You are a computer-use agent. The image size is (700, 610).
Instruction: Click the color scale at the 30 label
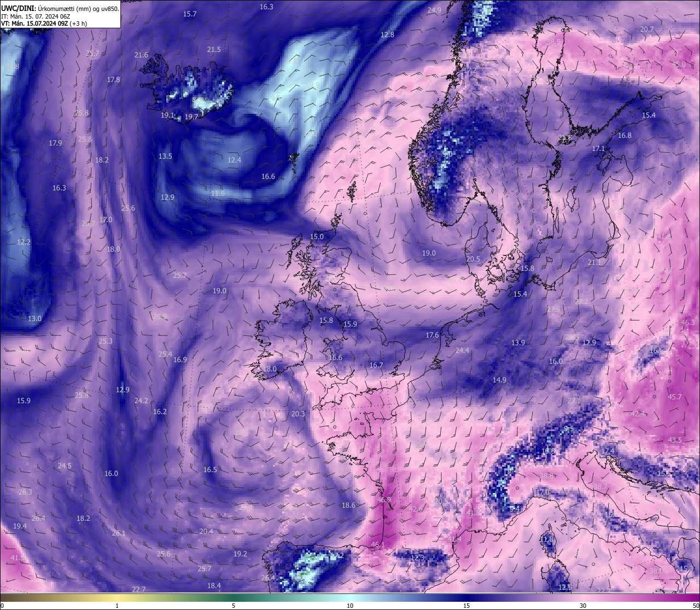tap(584, 606)
